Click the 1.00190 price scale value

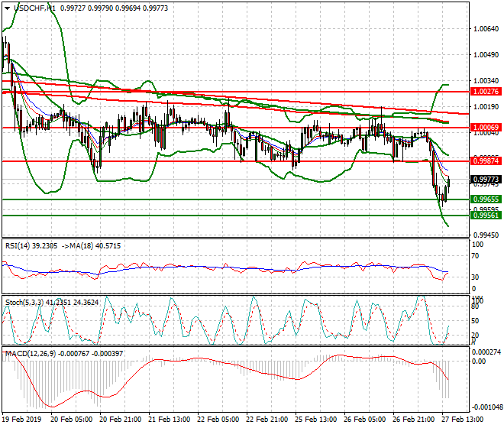point(486,106)
